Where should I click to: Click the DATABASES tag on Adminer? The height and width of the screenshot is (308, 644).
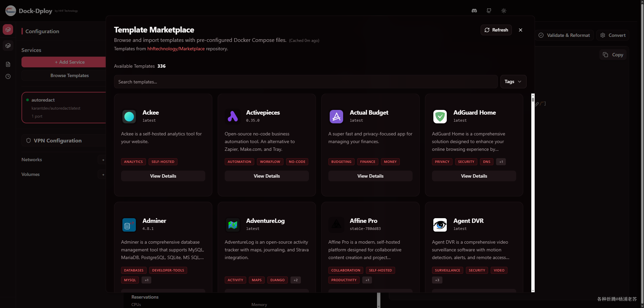click(x=134, y=270)
